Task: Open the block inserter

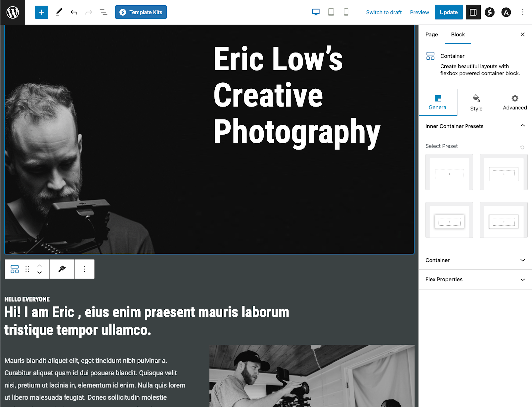Action: coord(41,12)
